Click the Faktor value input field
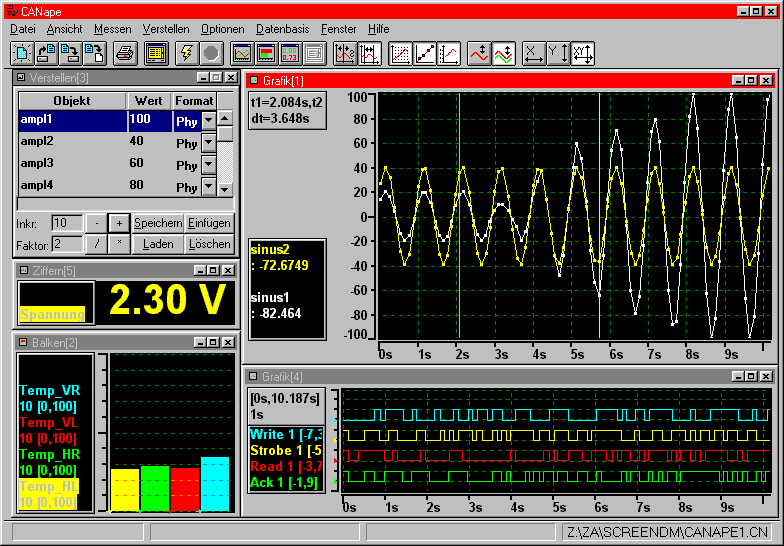Viewport: 784px width, 546px height. [x=68, y=244]
